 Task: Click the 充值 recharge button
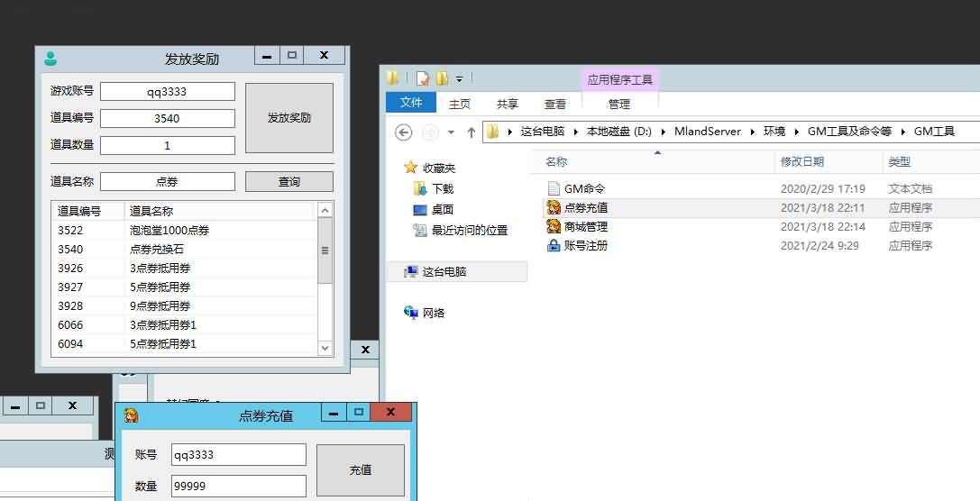click(360, 470)
